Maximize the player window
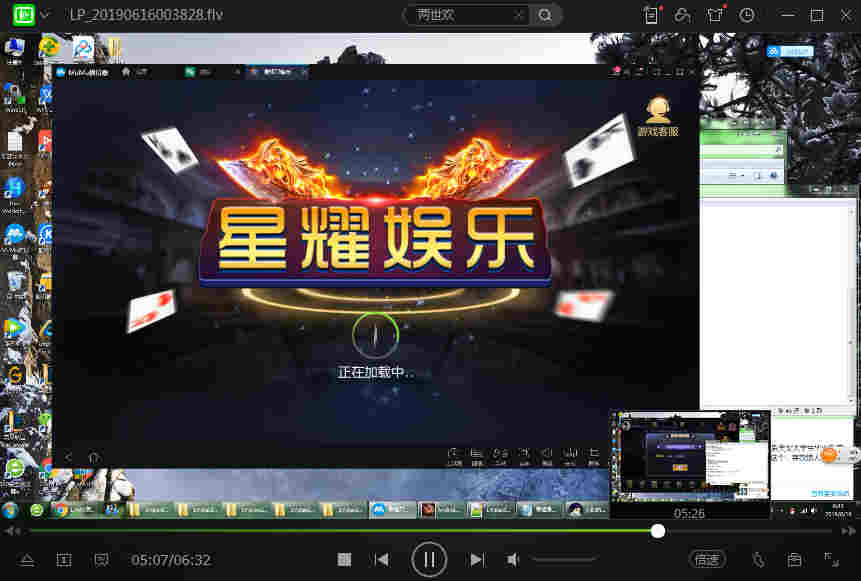The height and width of the screenshot is (581, 861). [817, 15]
